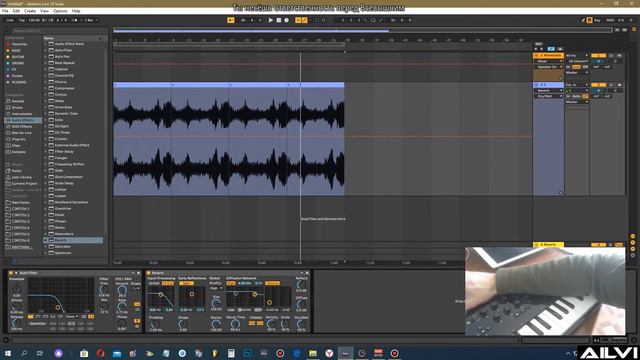Viewport: 640px width, 360px height.
Task: Toggle the metronome icon
Action: tap(74, 20)
